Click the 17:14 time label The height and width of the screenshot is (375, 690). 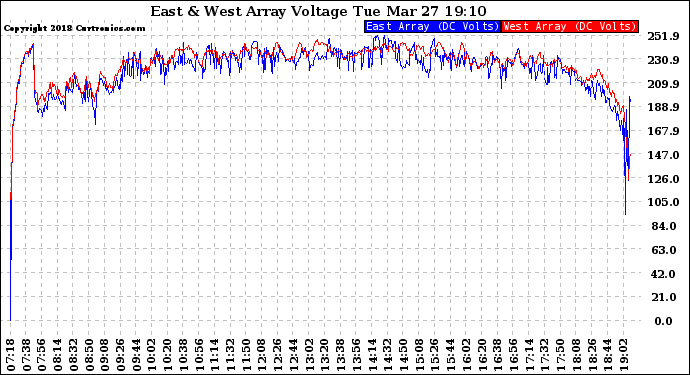(529, 355)
